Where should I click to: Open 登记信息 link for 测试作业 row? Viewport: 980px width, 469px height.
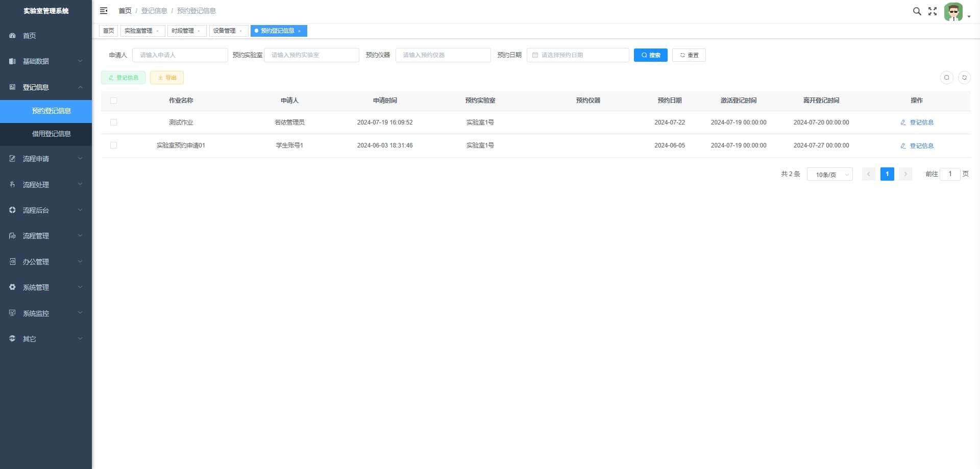click(x=917, y=122)
